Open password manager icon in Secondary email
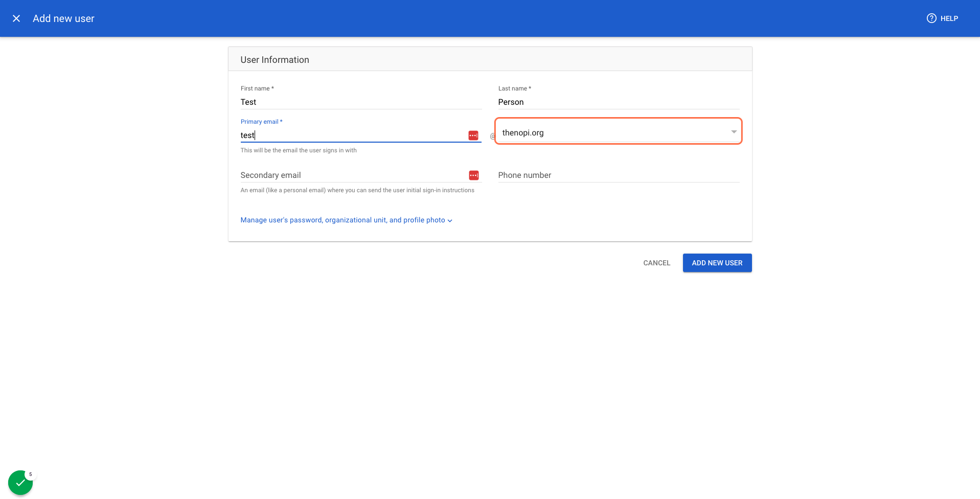This screenshot has width=980, height=499. pos(474,175)
